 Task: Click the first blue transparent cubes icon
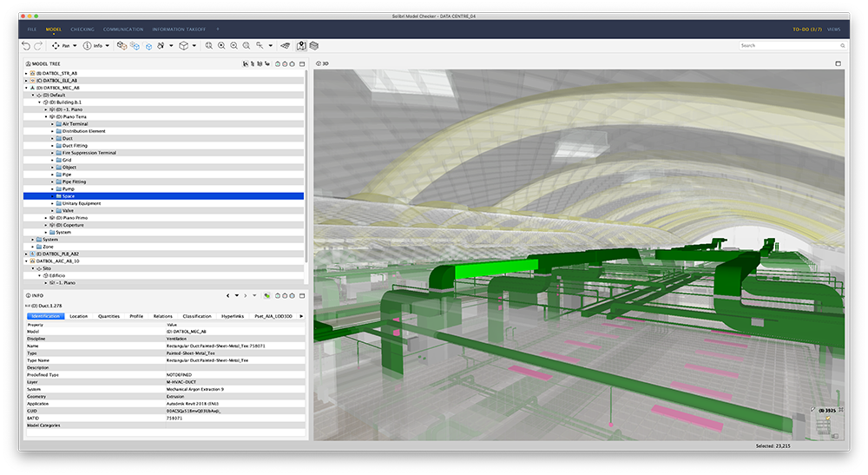[135, 46]
